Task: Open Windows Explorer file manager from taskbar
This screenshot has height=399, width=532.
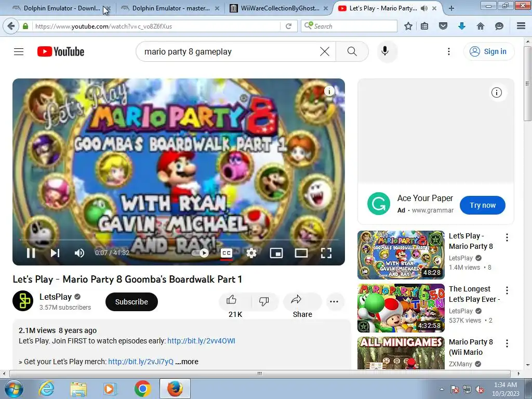Action: click(x=78, y=389)
